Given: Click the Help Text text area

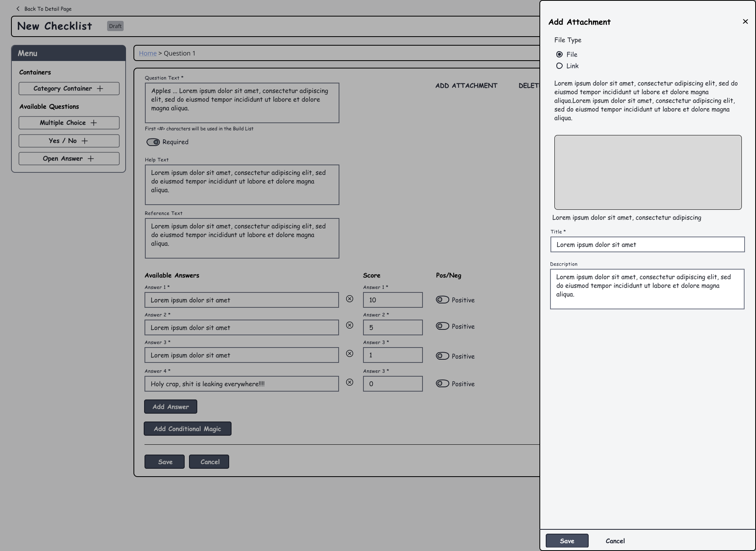Looking at the screenshot, I should [242, 185].
